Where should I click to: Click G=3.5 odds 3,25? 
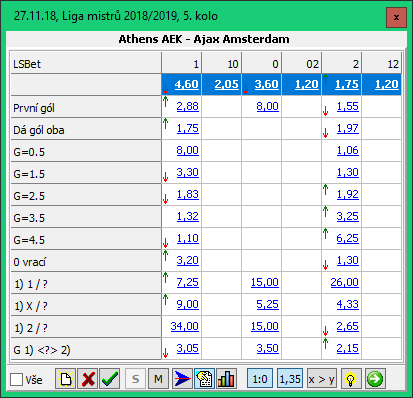[x=348, y=216]
